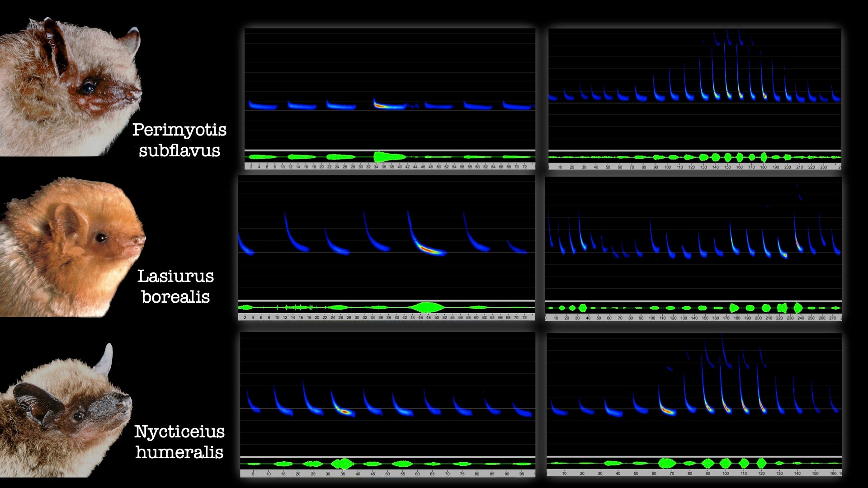Click the 100 mark on bottom-right time ruler
This screenshot has width=868, height=488.
coord(725,474)
